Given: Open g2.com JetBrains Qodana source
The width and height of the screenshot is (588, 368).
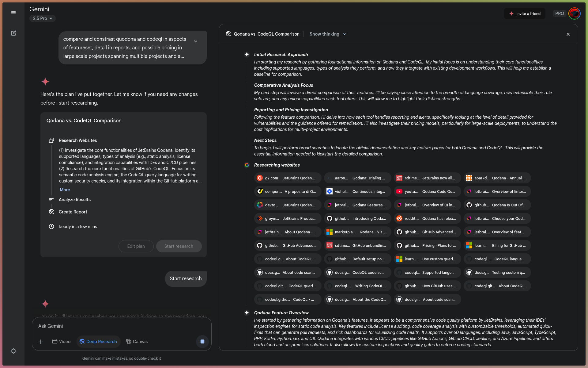Looking at the screenshot, I should click(x=288, y=178).
